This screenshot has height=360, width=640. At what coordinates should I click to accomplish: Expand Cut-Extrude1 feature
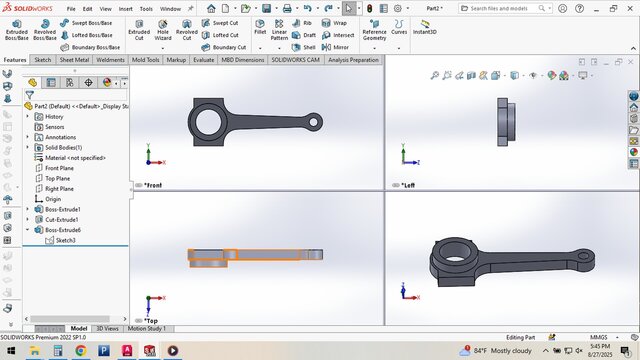pyautogui.click(x=28, y=220)
